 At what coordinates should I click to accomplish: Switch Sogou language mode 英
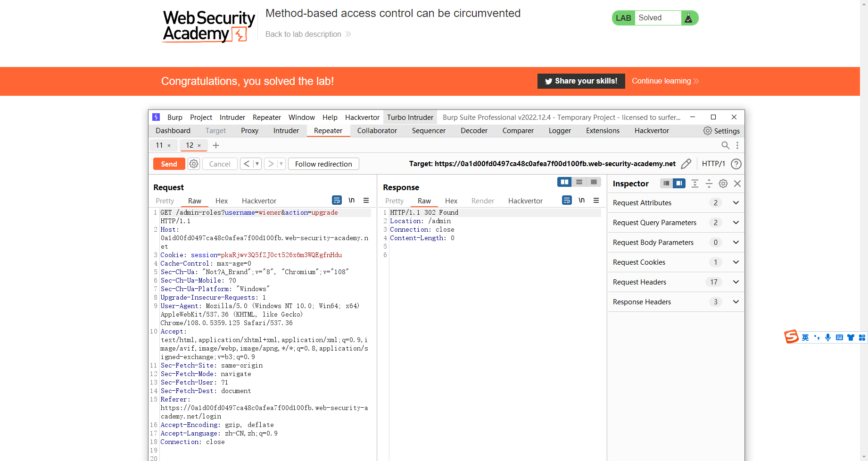pyautogui.click(x=805, y=337)
